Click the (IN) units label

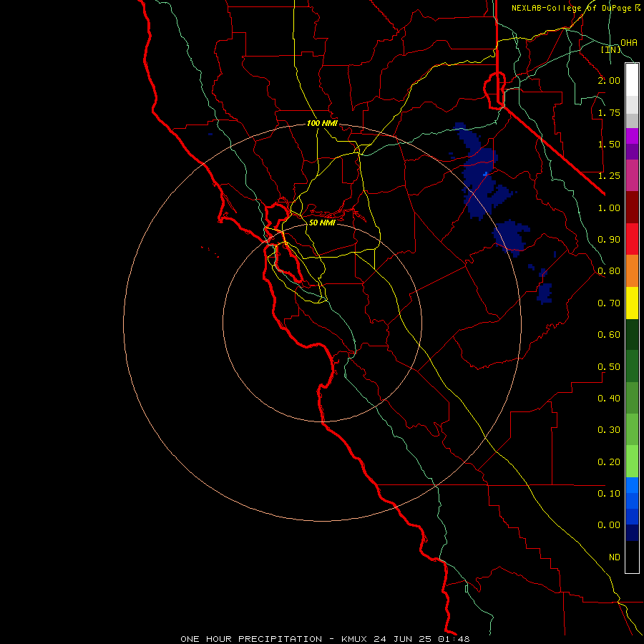click(611, 49)
